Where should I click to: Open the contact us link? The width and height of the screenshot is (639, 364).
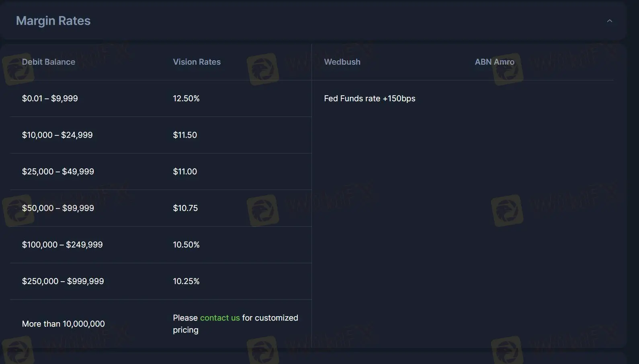tap(220, 318)
